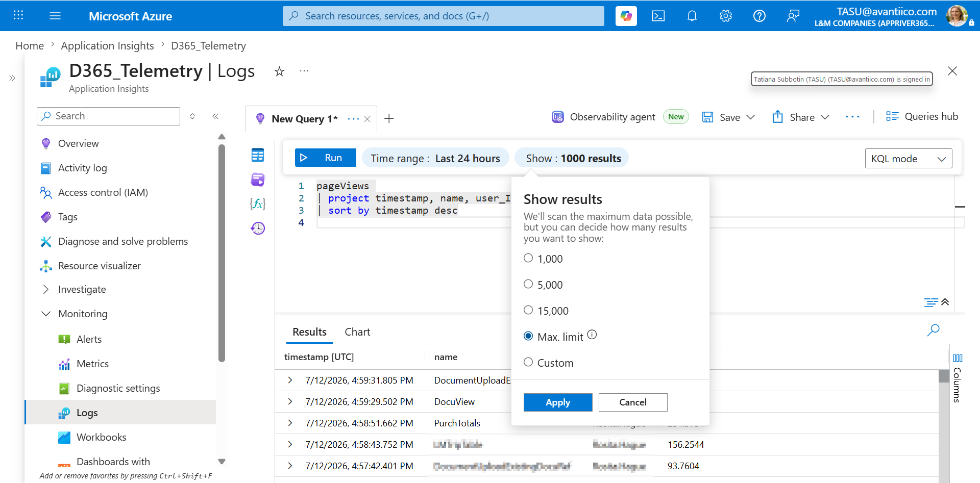
Task: Click the global Search resources box
Action: pos(443,16)
